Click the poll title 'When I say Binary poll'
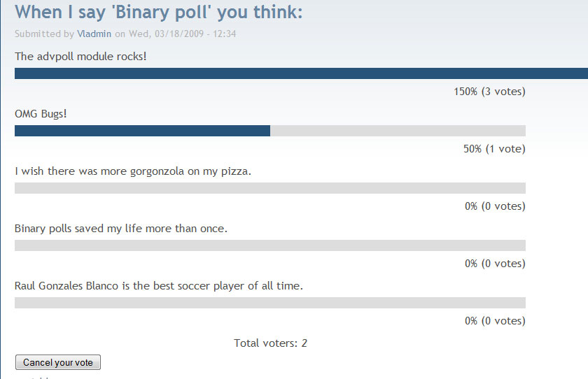The width and height of the screenshot is (588, 379). click(158, 12)
